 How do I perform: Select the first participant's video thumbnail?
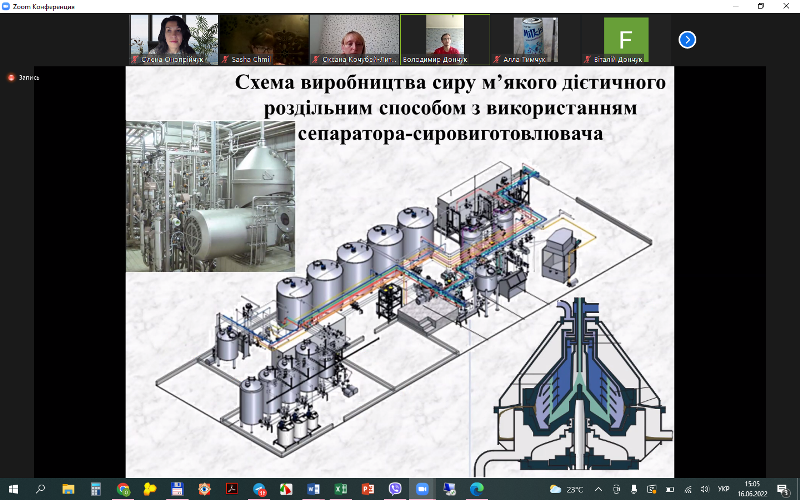tap(174, 39)
